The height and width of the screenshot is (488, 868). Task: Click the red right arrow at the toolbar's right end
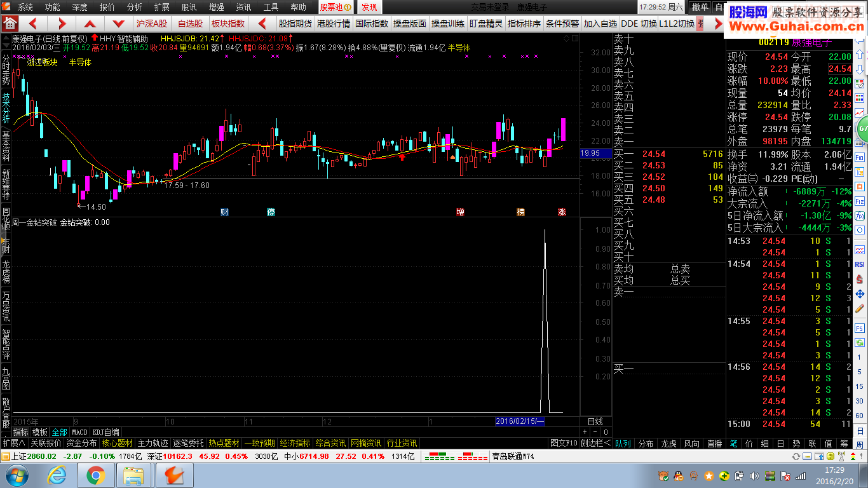click(x=718, y=24)
